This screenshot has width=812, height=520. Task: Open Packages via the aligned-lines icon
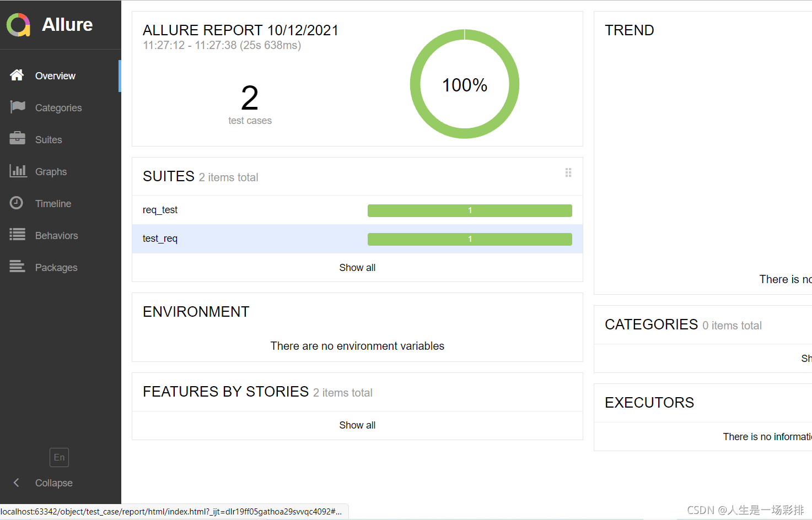[x=18, y=267]
